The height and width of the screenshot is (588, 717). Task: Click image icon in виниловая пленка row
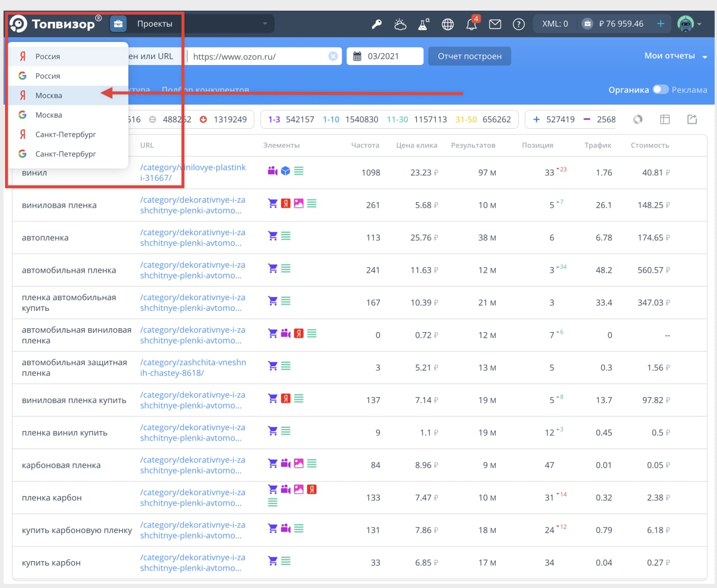click(299, 203)
